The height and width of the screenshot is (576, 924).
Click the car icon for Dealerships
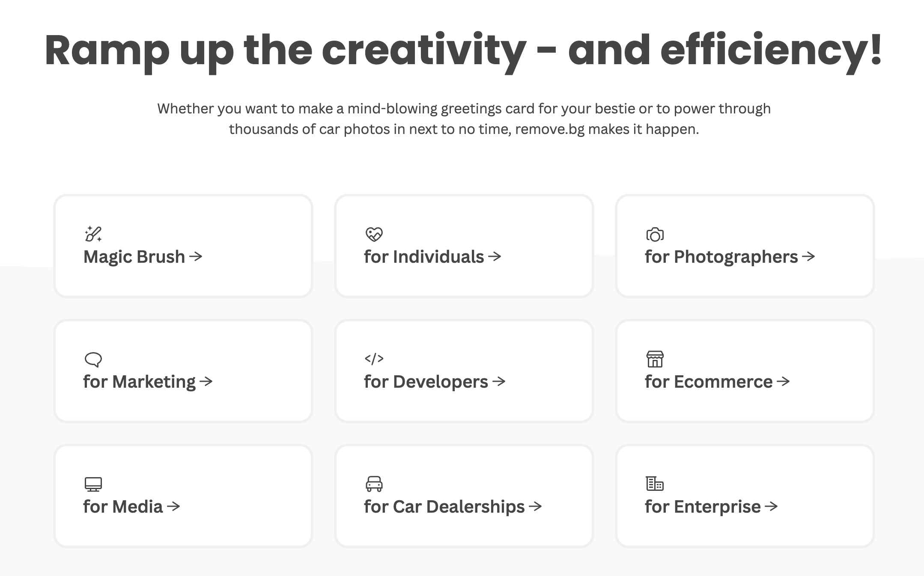[x=374, y=484]
